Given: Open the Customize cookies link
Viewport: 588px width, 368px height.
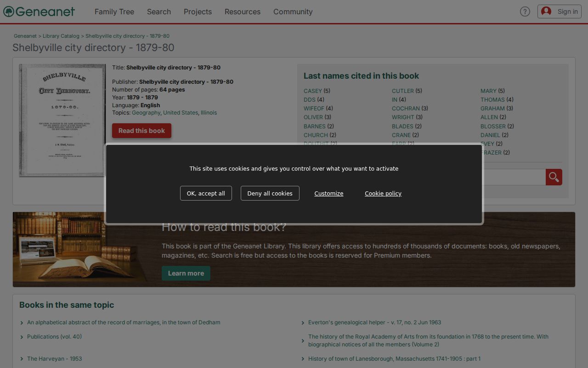Looking at the screenshot, I should coord(329,194).
